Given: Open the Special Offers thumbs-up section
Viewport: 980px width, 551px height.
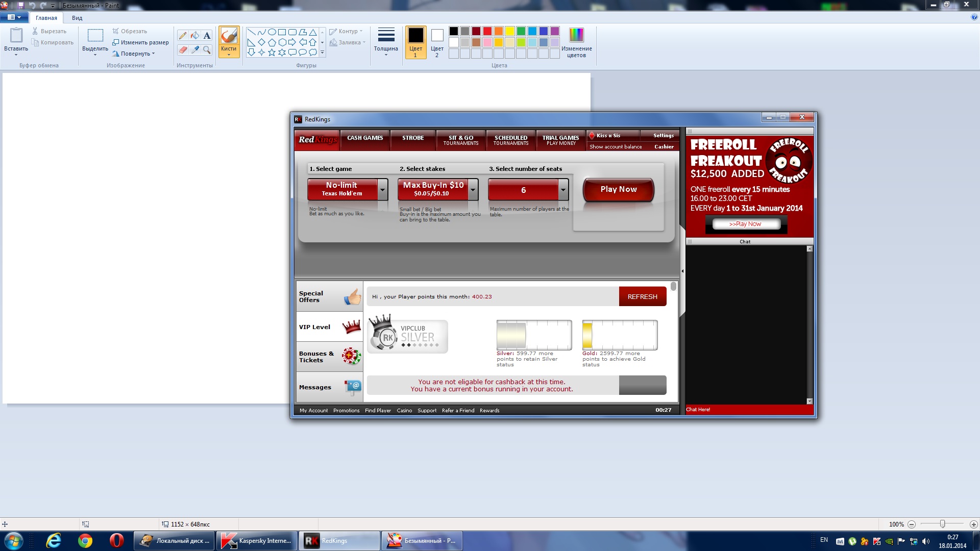Looking at the screenshot, I should pyautogui.click(x=329, y=296).
